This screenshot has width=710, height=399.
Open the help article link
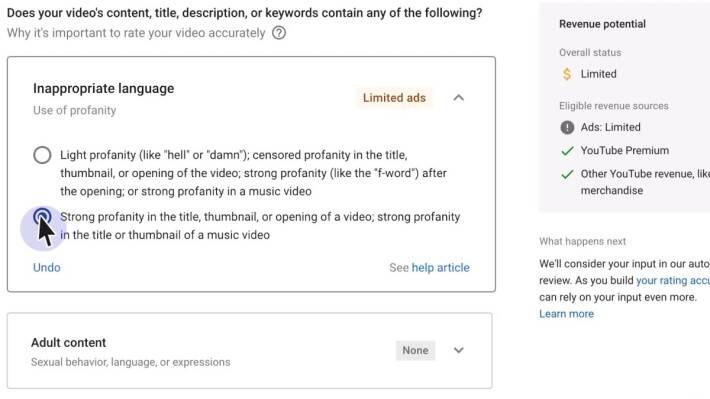(x=440, y=268)
